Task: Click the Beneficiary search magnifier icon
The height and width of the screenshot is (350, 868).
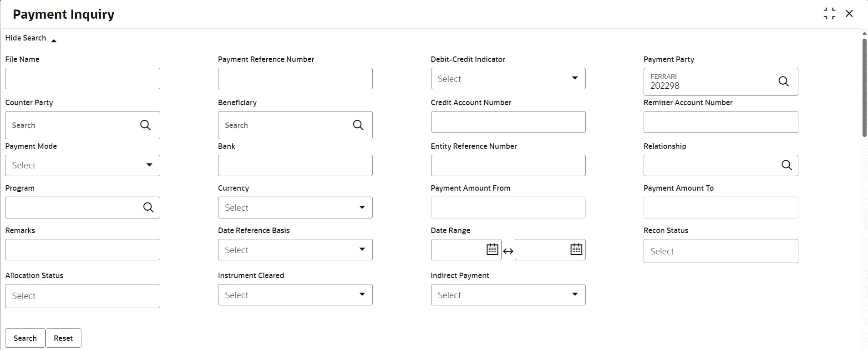Action: click(x=358, y=125)
